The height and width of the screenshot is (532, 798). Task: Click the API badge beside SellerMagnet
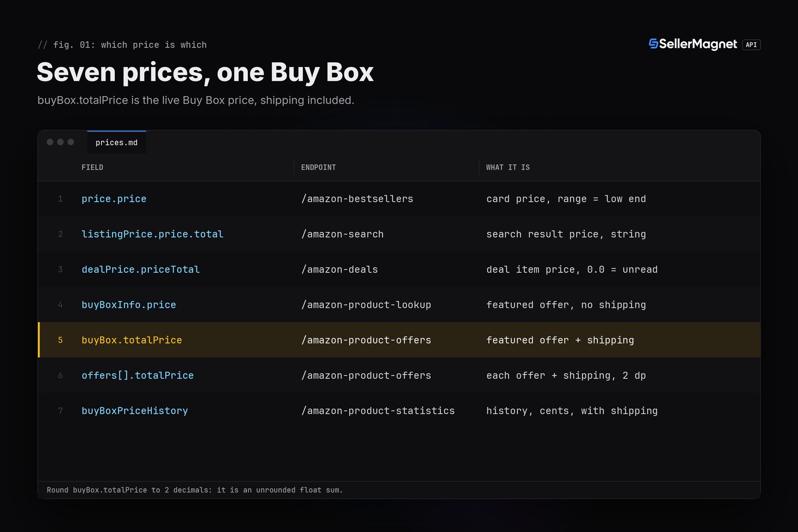coord(751,45)
